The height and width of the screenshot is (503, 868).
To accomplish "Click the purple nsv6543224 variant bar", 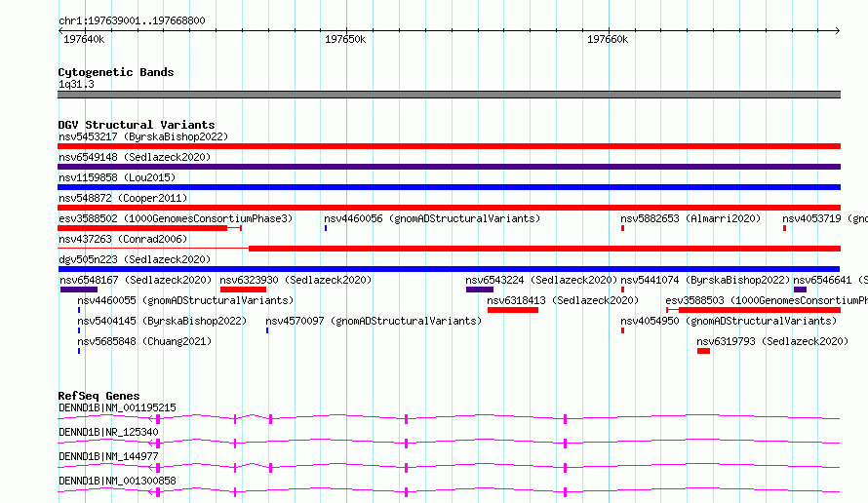I will 480,290.
